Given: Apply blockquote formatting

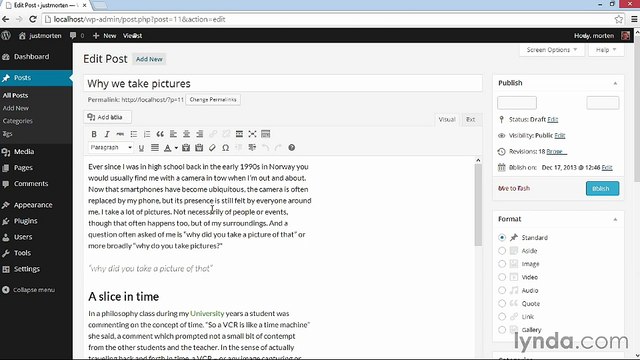Looking at the screenshot, I should tap(160, 134).
